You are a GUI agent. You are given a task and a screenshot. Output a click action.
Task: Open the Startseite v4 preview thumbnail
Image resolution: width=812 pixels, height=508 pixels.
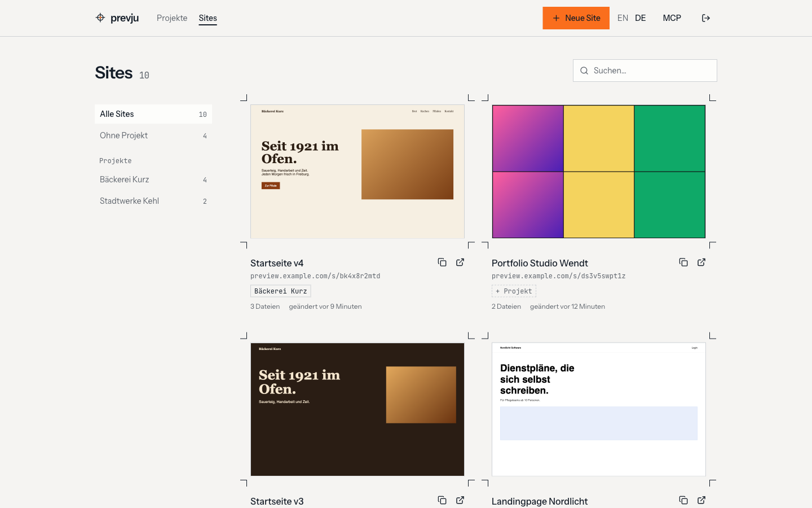tap(358, 172)
